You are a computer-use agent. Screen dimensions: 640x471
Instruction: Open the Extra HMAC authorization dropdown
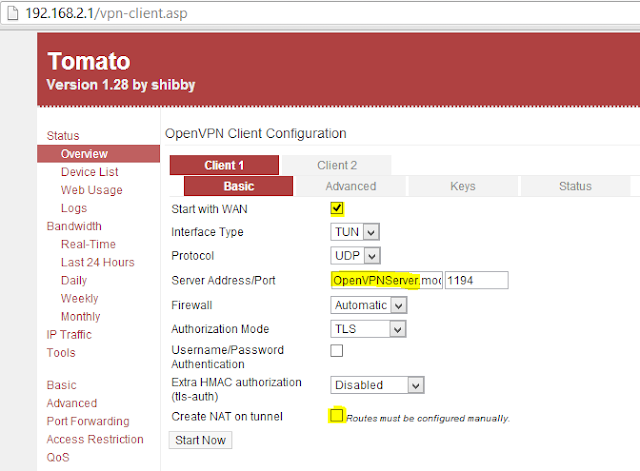coord(377,385)
